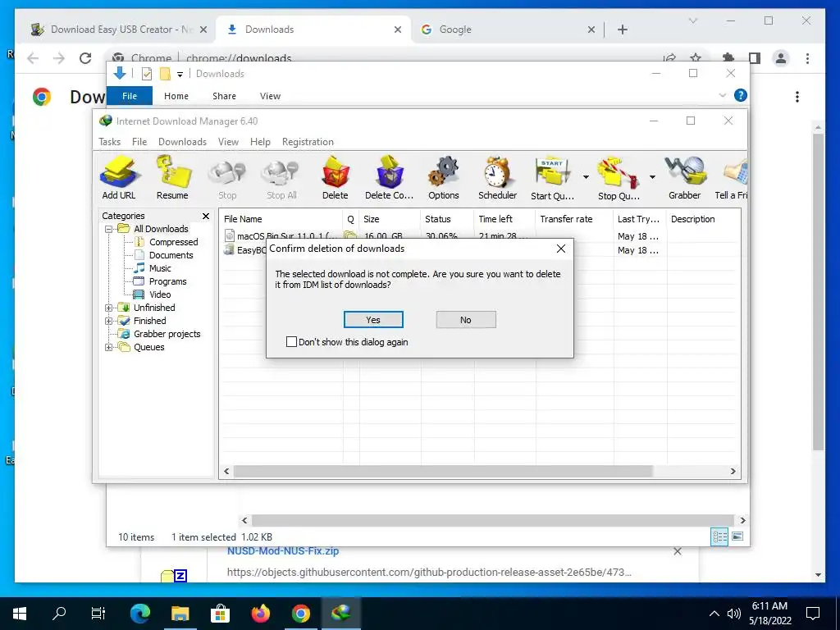Screen dimensions: 840x630
Task: Open the IDM Downloads menu
Action: [182, 142]
